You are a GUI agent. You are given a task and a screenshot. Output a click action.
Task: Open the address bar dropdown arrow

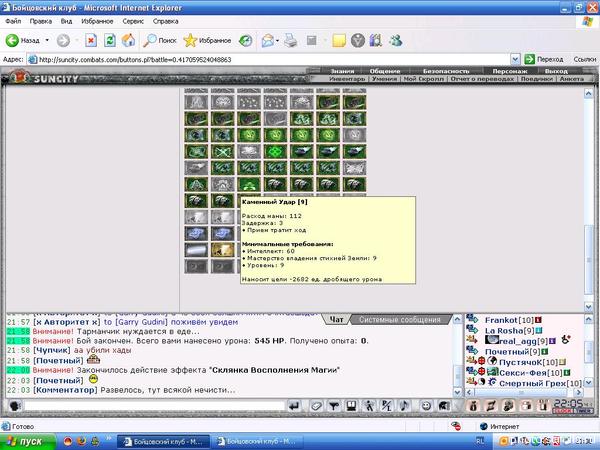pyautogui.click(x=515, y=59)
